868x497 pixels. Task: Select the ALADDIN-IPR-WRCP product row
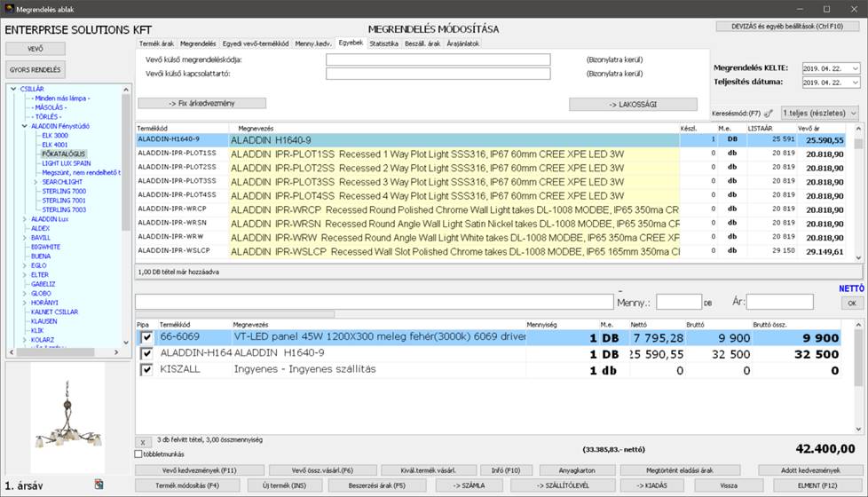pyautogui.click(x=491, y=209)
